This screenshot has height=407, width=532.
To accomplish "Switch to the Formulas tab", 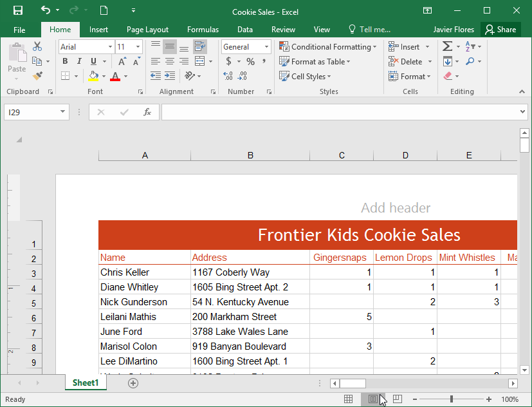I will tap(203, 30).
